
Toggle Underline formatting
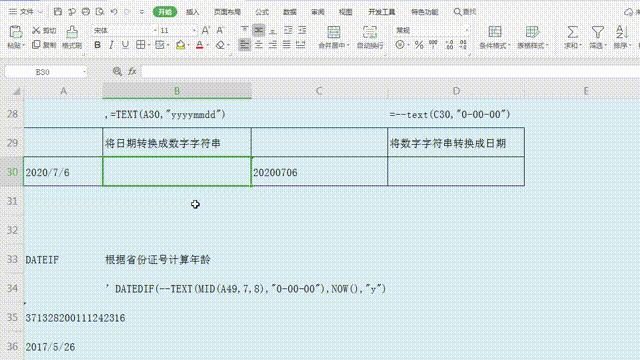(125, 45)
